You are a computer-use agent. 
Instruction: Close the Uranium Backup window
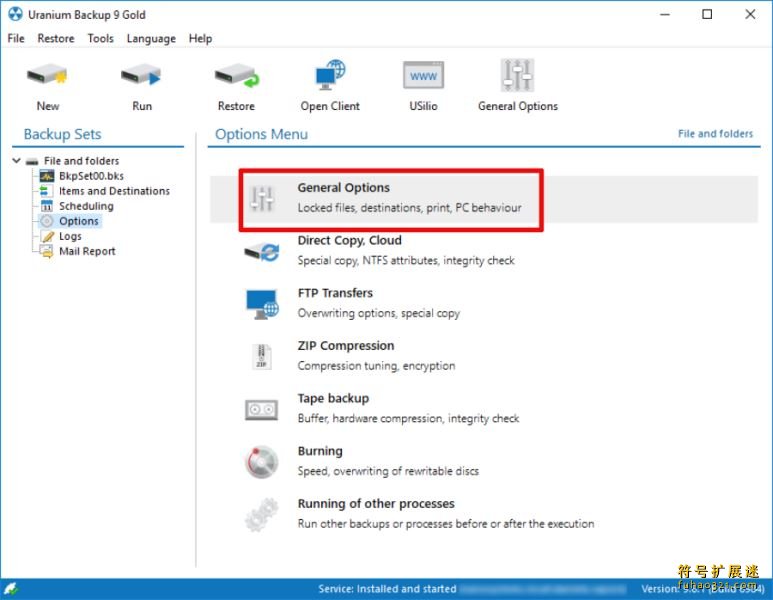(750, 14)
